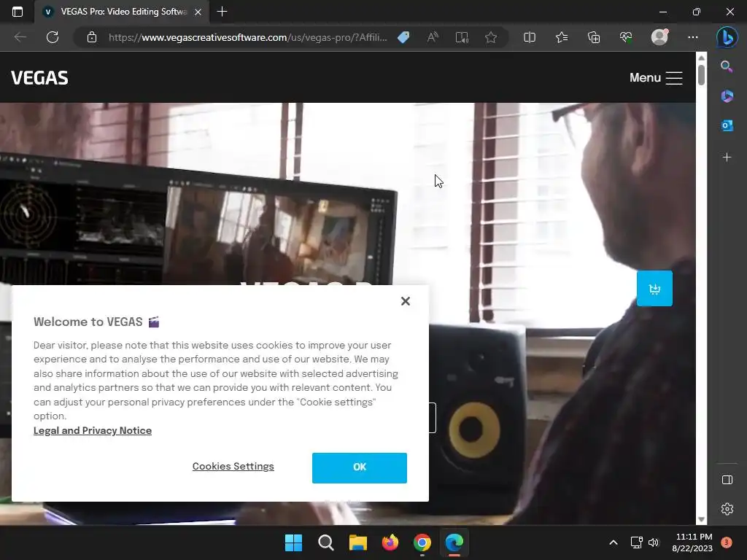Image resolution: width=747 pixels, height=560 pixels.
Task: Open the Favorites list
Action: [562, 37]
